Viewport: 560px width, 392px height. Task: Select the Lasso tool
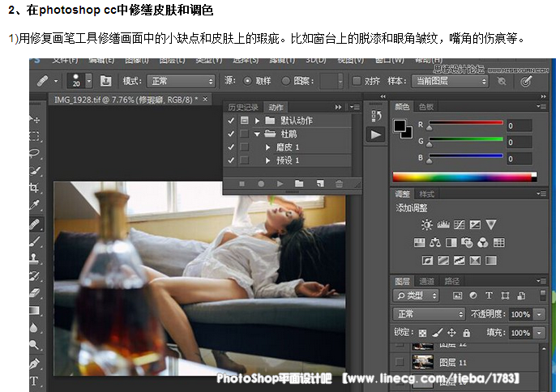35,153
